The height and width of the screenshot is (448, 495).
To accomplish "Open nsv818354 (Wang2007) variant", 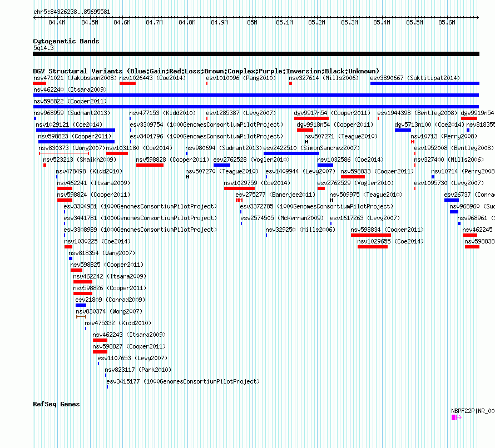I will tap(102, 253).
